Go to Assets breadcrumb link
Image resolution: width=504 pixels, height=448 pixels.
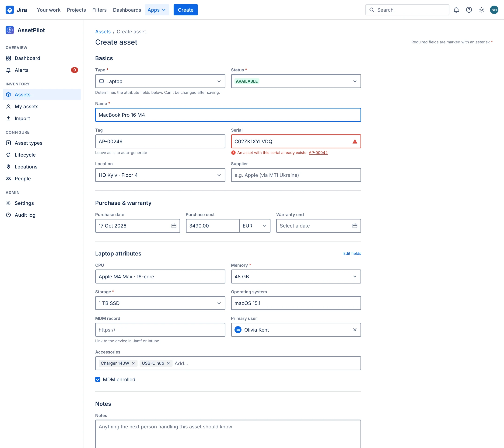[103, 31]
